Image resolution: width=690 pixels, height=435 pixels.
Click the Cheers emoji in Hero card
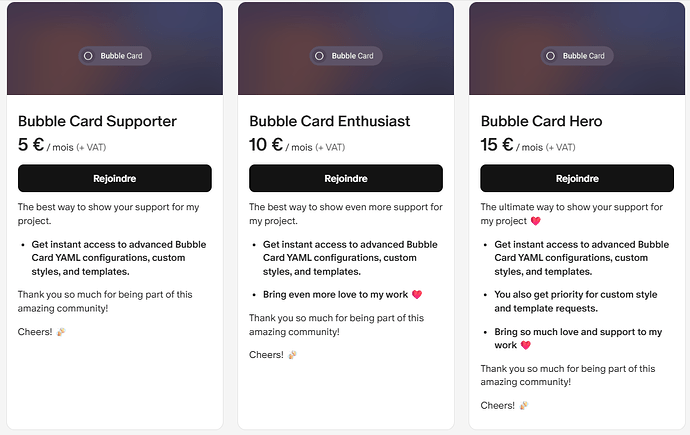click(524, 405)
